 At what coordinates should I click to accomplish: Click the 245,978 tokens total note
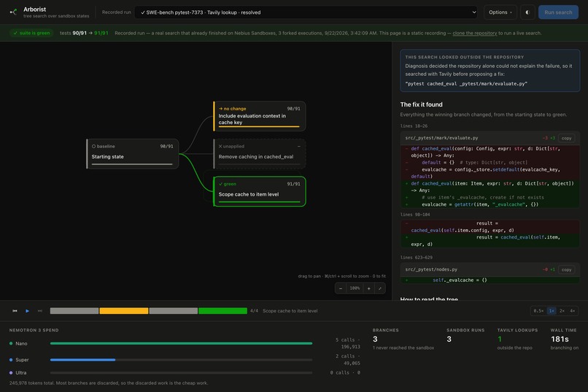(109, 383)
